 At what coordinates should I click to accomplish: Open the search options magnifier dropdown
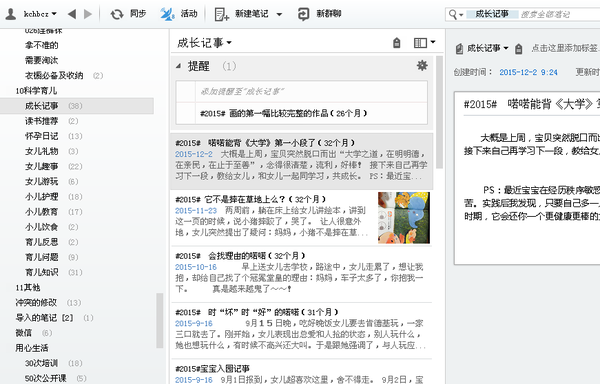[x=455, y=15]
